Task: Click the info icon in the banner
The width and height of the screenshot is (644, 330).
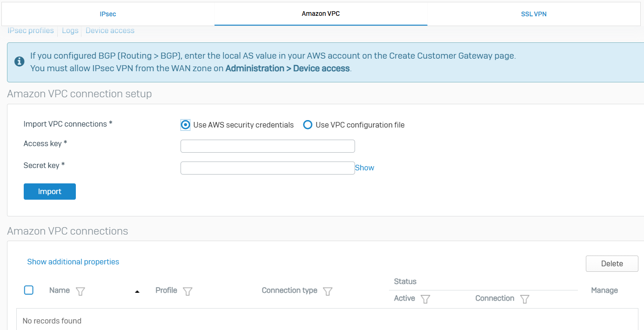Action: click(x=19, y=61)
